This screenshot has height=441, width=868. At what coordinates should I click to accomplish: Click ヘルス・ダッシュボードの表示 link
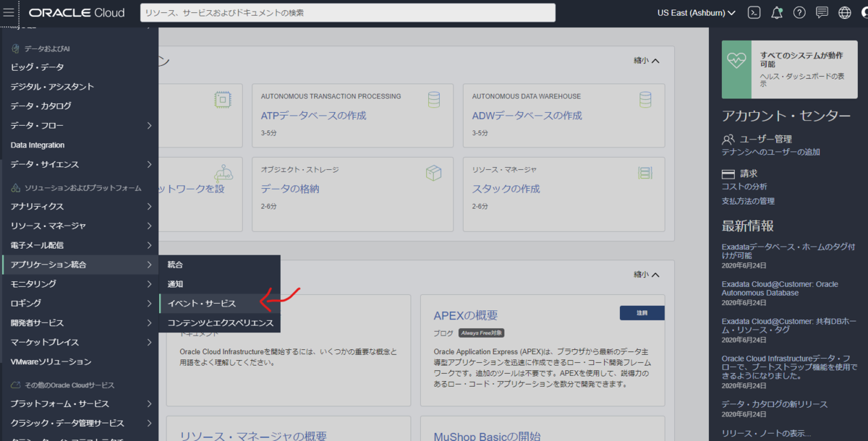point(802,80)
